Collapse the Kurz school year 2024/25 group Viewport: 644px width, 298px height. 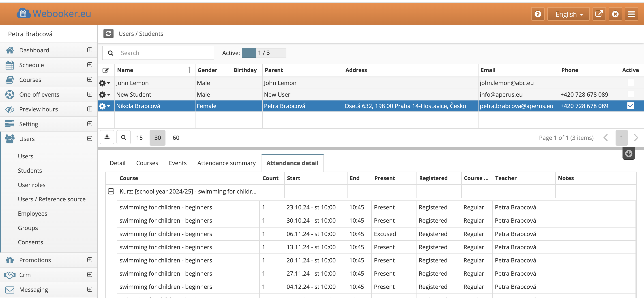(111, 191)
